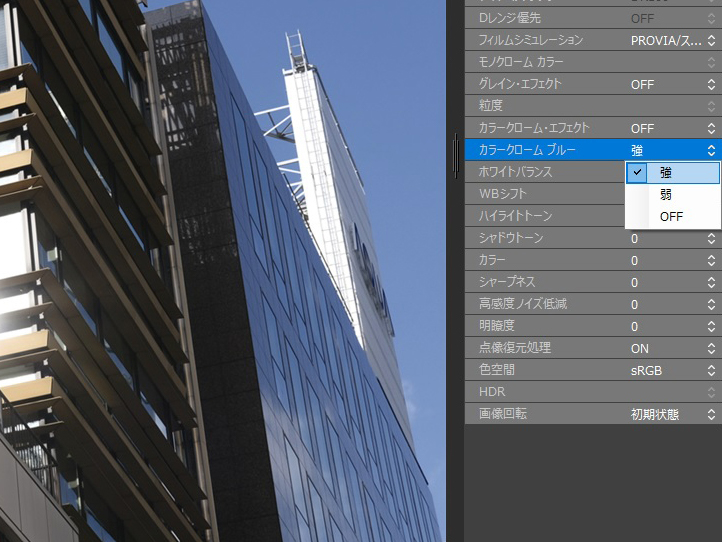This screenshot has width=722, height=542.
Task: Click the building preview image
Action: tap(223, 271)
